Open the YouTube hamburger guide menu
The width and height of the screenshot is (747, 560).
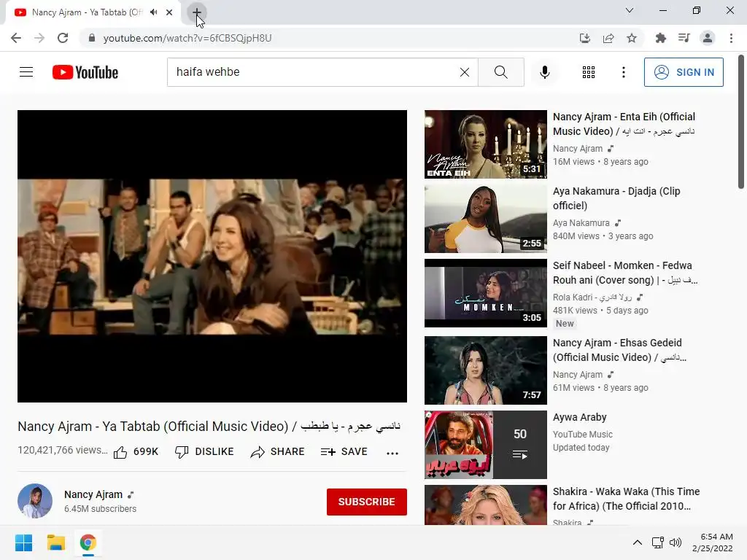click(26, 72)
